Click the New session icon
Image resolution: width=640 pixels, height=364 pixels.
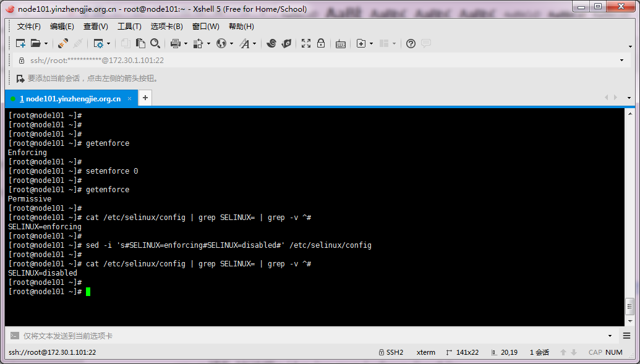[20, 43]
